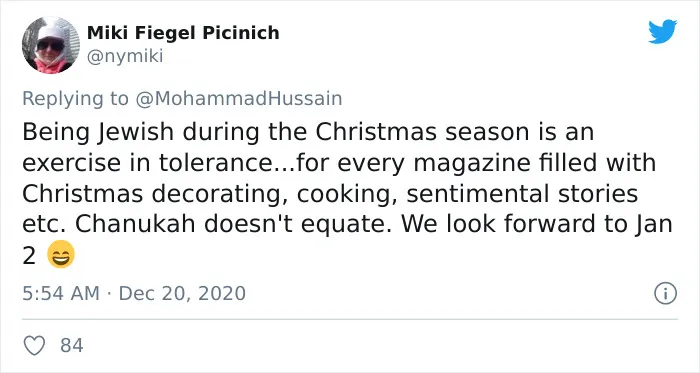Open the tweet info circle icon
700x373 pixels.
coord(665,294)
